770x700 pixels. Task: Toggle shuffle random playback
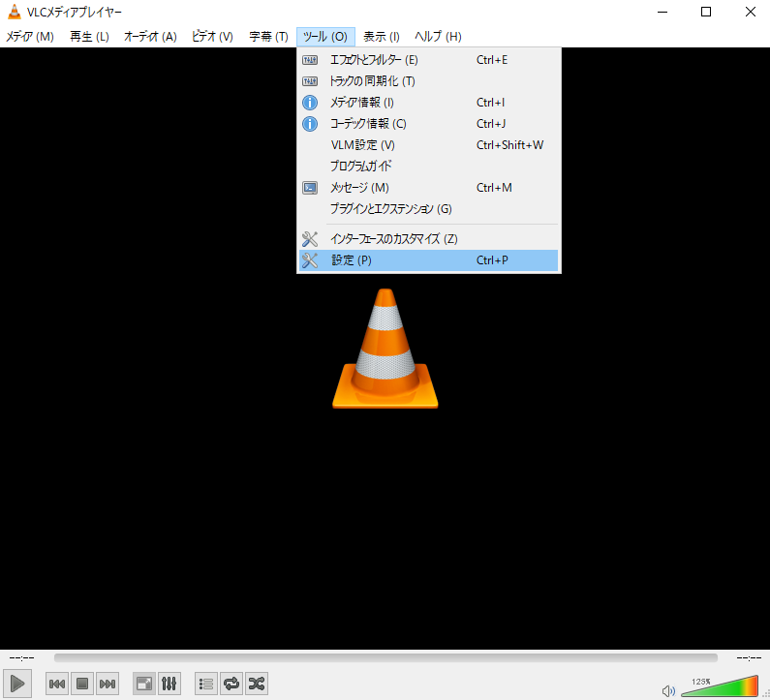pyautogui.click(x=257, y=684)
